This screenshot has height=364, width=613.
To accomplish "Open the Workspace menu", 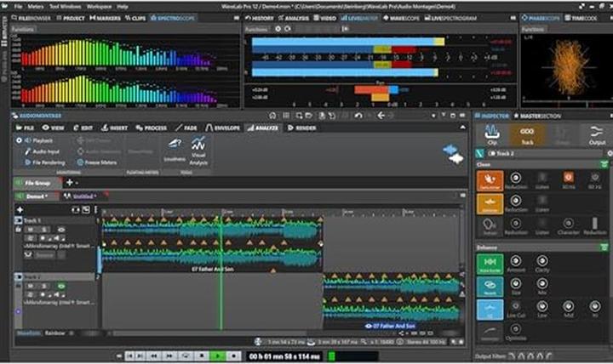I will point(99,7).
